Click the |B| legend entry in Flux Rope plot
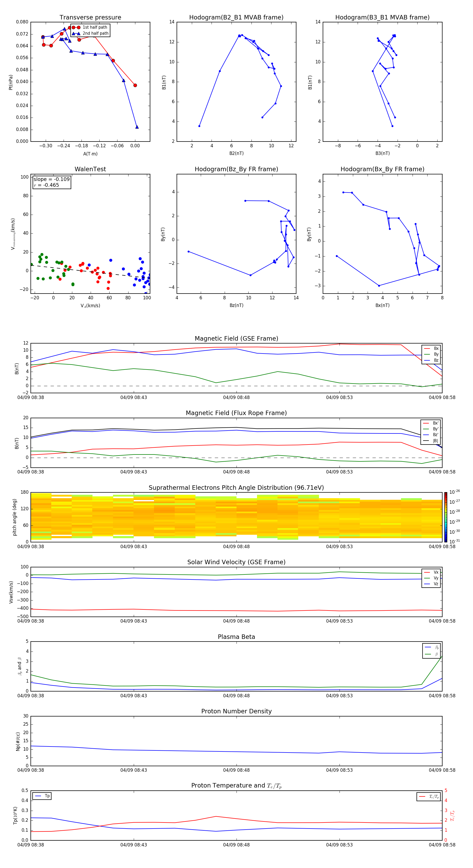473x868 pixels. pyautogui.click(x=431, y=441)
